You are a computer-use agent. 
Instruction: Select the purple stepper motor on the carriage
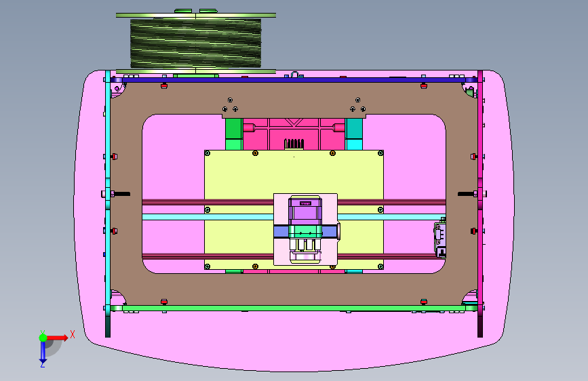click(305, 211)
